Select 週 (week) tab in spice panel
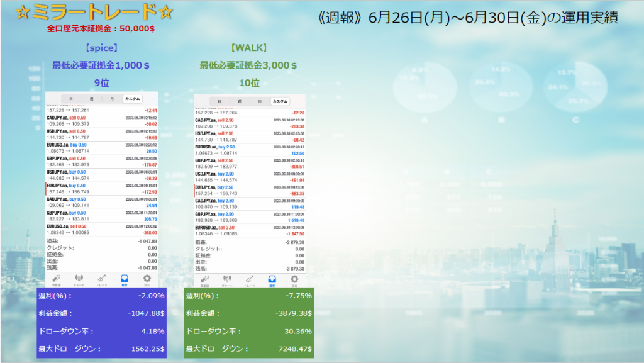 tap(91, 99)
